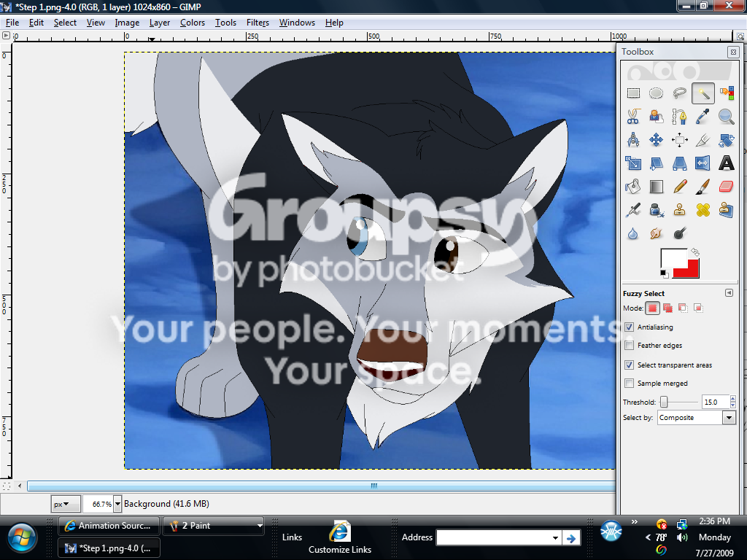The image size is (747, 560).
Task: Enable the Sample merged option
Action: 630,383
